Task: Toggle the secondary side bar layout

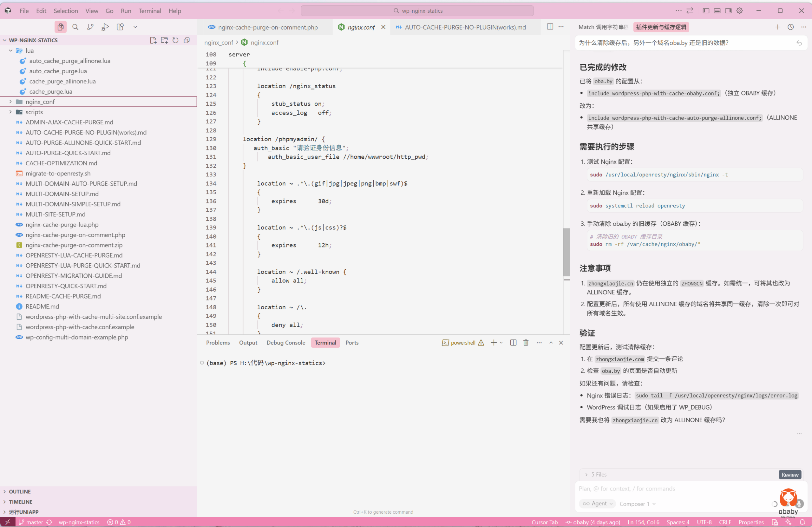Action: 728,10
